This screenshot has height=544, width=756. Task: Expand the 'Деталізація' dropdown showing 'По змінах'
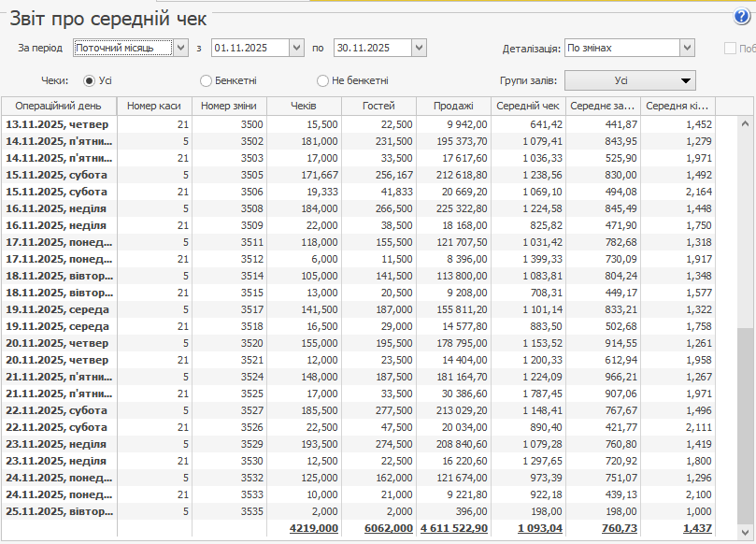tap(687, 48)
